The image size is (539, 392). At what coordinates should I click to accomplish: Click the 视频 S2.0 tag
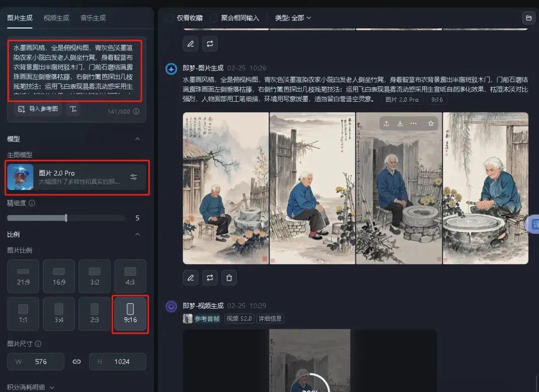[239, 319]
